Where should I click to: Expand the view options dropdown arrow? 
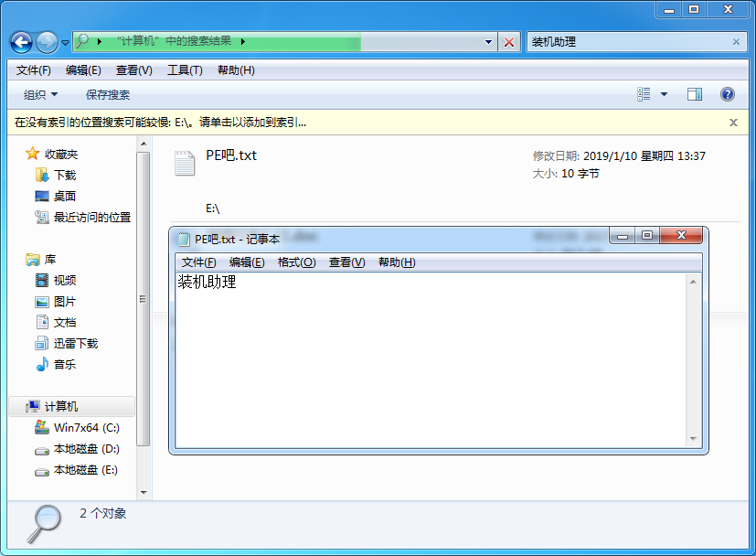(664, 94)
